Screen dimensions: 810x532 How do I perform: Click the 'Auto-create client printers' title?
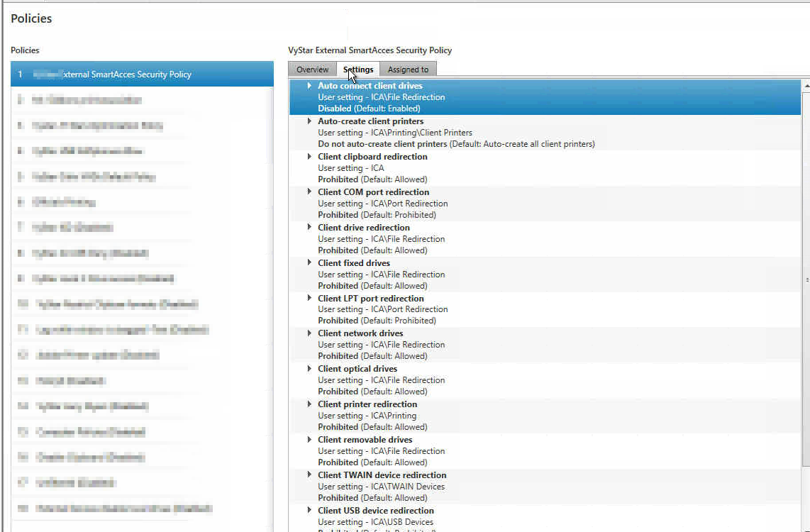point(370,121)
